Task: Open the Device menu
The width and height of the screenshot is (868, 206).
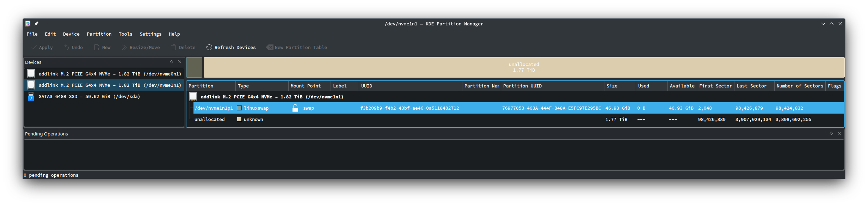Action: coord(71,34)
